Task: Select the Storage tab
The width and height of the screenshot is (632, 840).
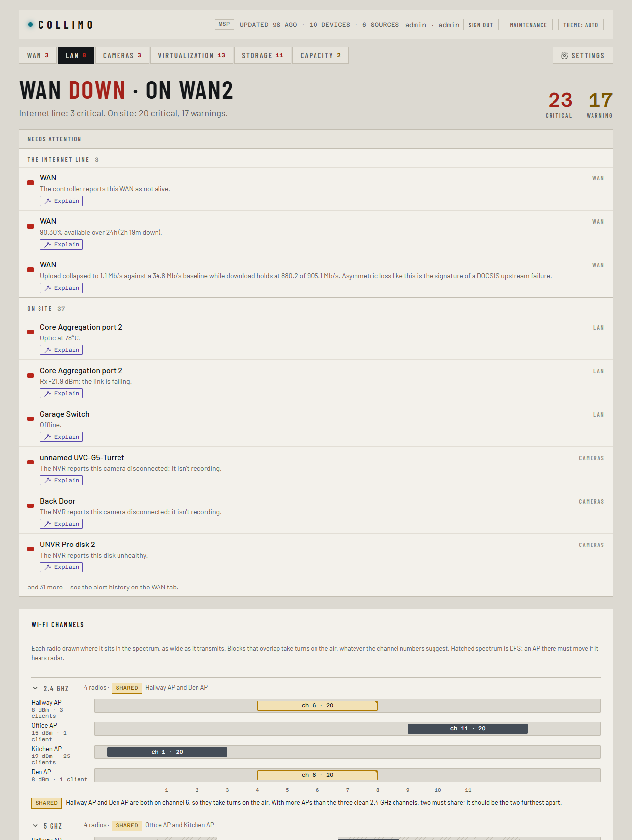Action: (x=263, y=55)
